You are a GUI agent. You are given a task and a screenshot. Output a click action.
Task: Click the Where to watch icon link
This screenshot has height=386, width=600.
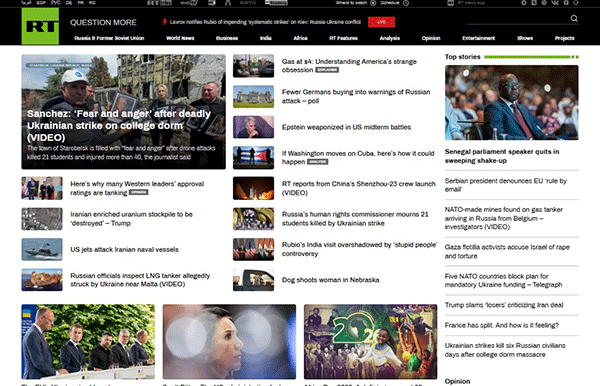[356, 3]
